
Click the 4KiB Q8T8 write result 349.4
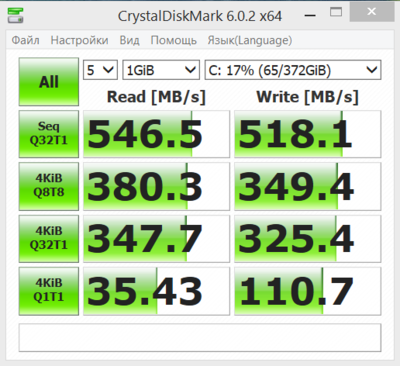pos(307,186)
